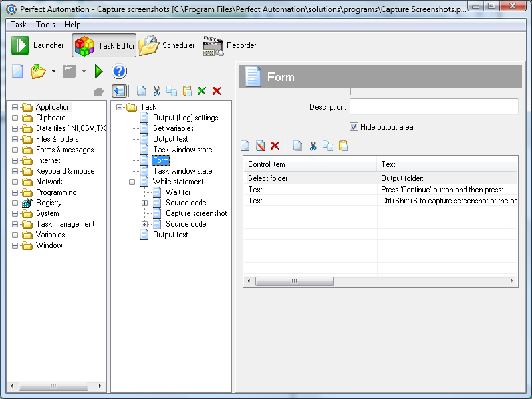Copy control item in Form toolbar
The width and height of the screenshot is (532, 399).
coord(328,146)
